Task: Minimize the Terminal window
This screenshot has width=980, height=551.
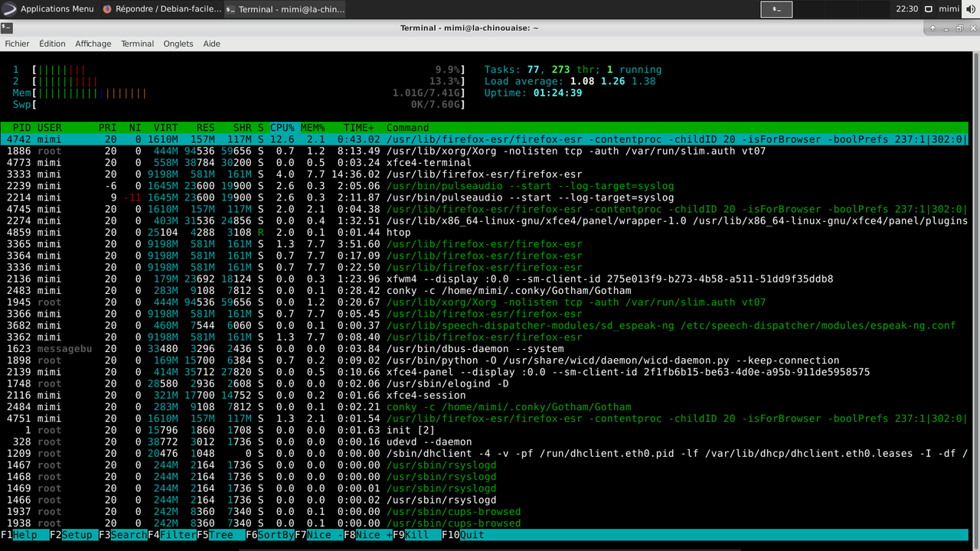Action: click(946, 28)
